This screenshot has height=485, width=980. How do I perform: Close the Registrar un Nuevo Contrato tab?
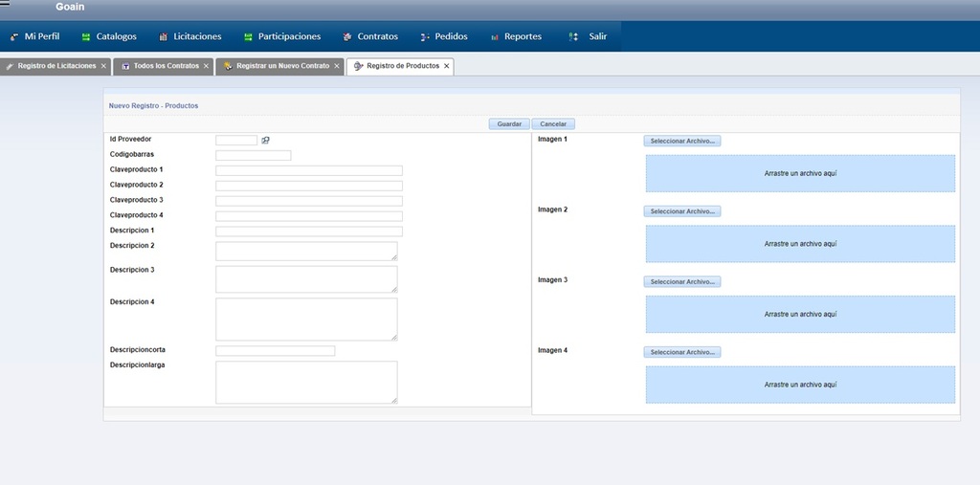[336, 66]
